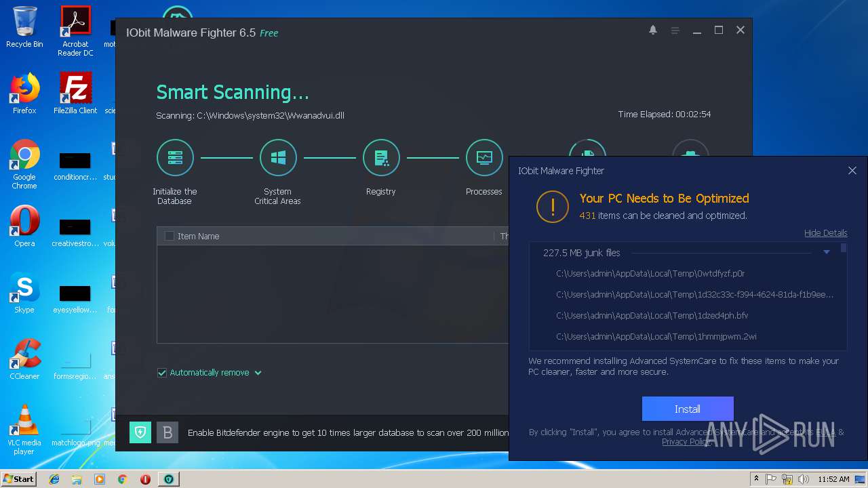The image size is (868, 488).
Task: Select IObit Malware Fighter taskbar button
Action: point(168,479)
